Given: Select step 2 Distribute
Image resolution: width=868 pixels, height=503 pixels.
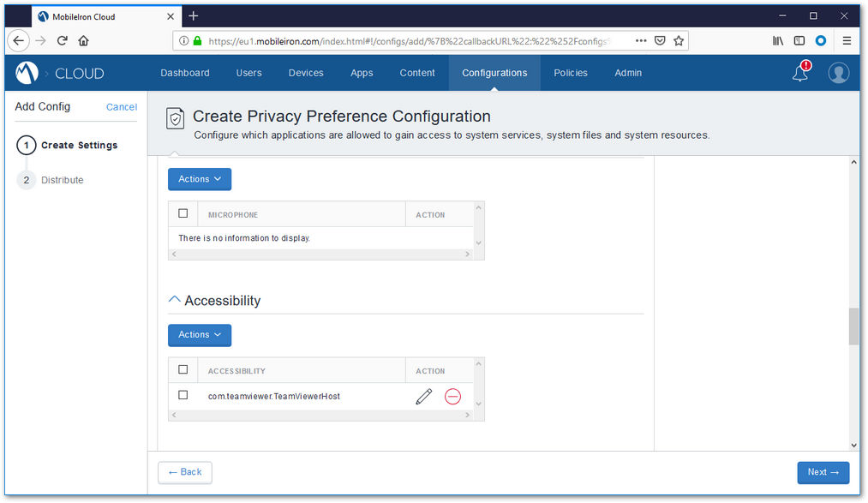Looking at the screenshot, I should click(x=51, y=180).
